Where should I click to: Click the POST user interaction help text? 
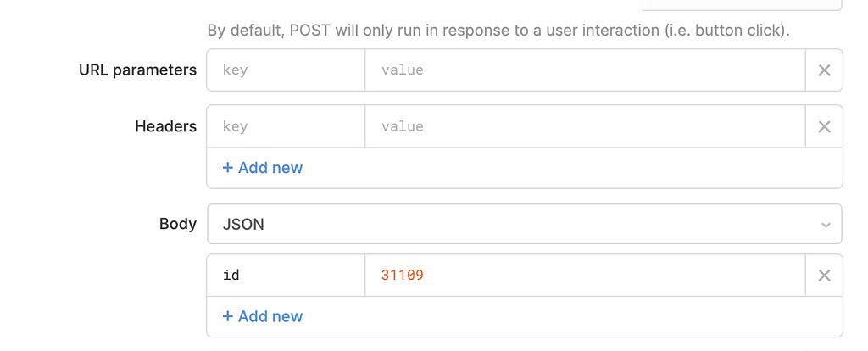(498, 31)
